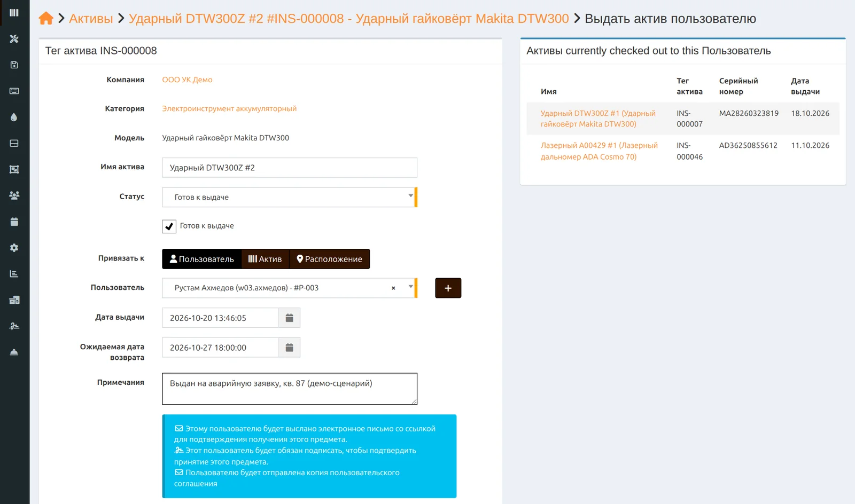Open the service-bell sidebar icon

pyautogui.click(x=14, y=352)
